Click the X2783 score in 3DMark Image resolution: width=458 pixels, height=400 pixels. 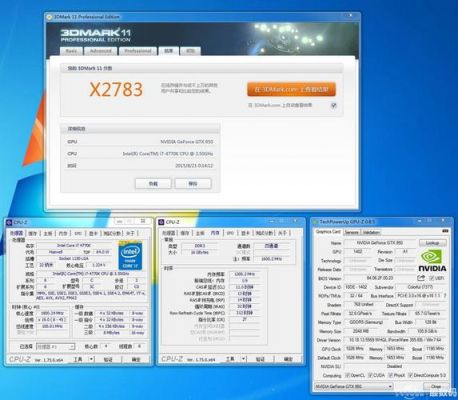click(116, 89)
